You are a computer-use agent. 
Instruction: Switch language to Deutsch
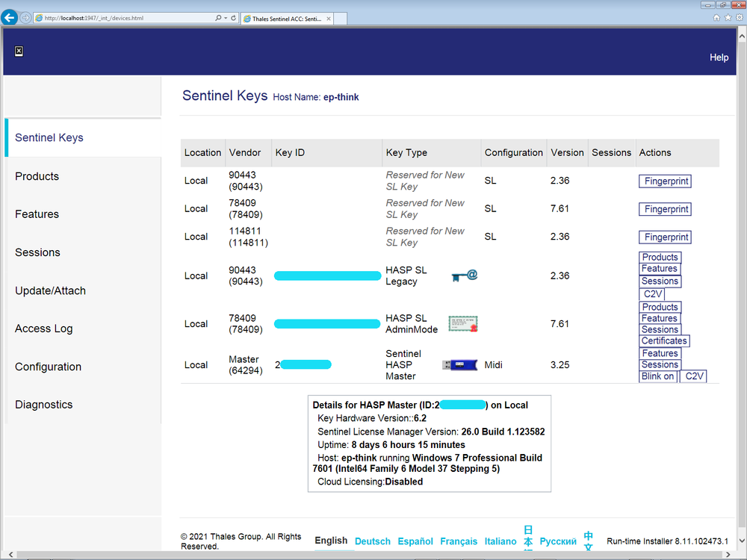coord(372,541)
